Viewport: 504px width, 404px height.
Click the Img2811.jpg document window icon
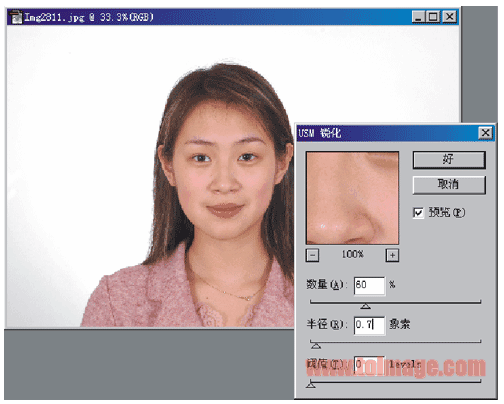[x=15, y=17]
